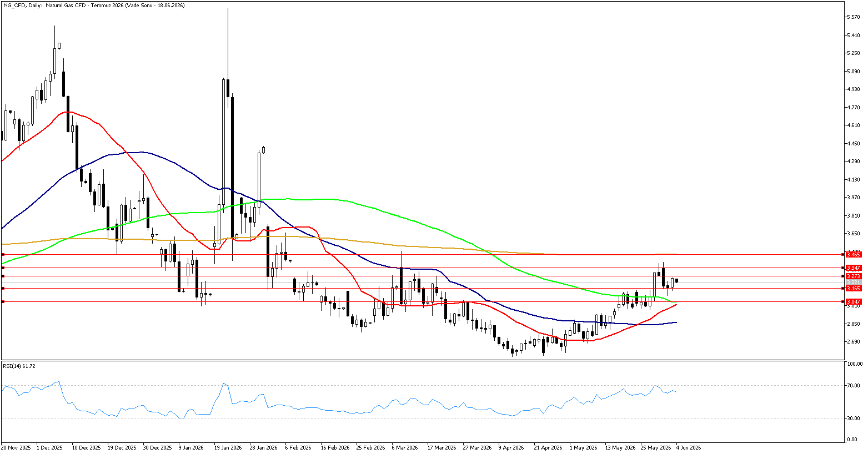The width and height of the screenshot is (868, 454).
Task: Click the 3.650 price axis label
Action: point(854,234)
